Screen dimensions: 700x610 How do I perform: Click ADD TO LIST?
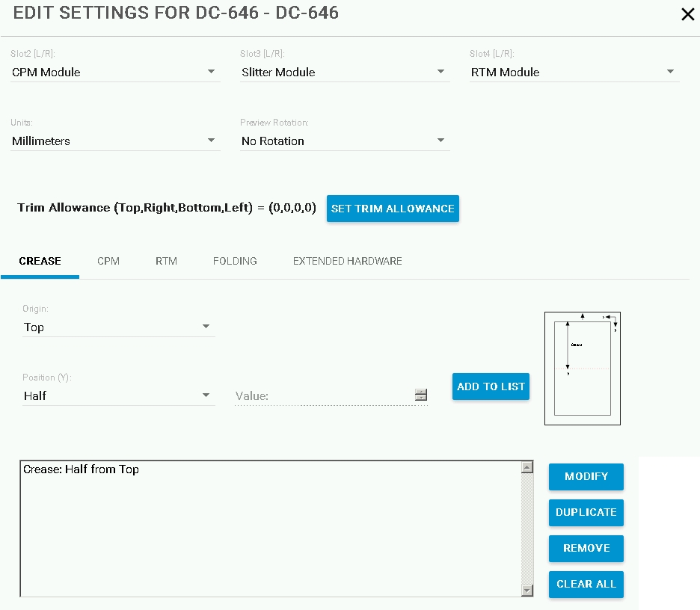[x=491, y=386]
